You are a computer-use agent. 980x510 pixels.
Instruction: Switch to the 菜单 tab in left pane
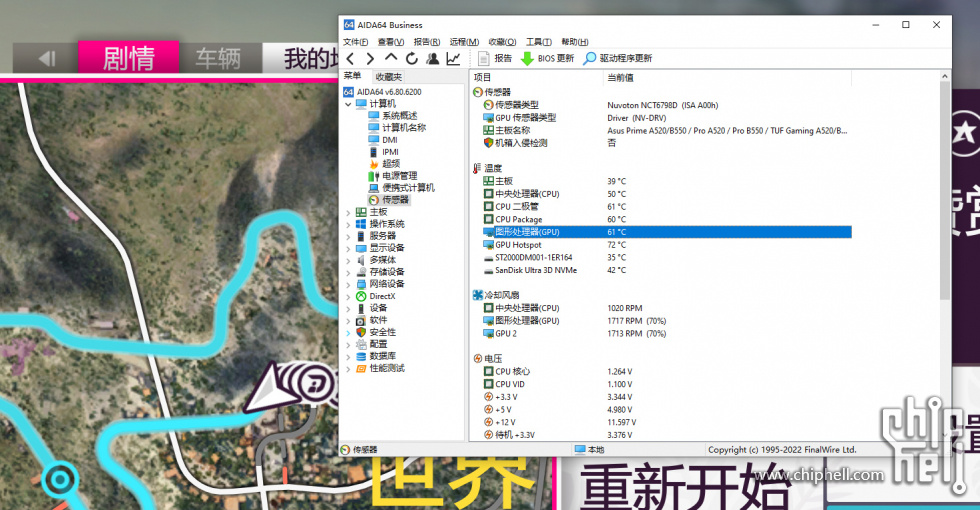coord(352,76)
